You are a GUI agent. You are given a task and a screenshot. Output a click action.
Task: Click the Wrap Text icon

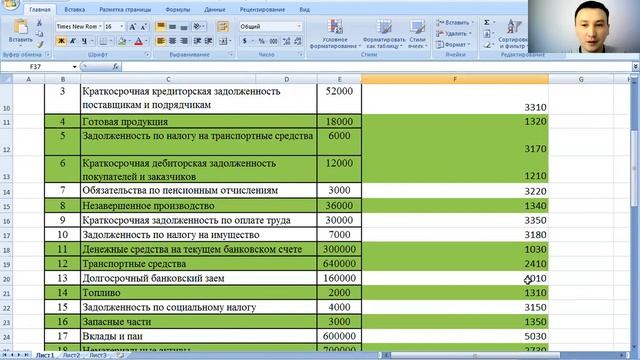(223, 27)
